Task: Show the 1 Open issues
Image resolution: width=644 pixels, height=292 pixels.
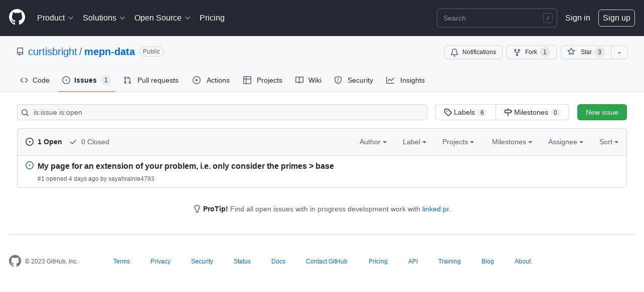Action: (44, 142)
